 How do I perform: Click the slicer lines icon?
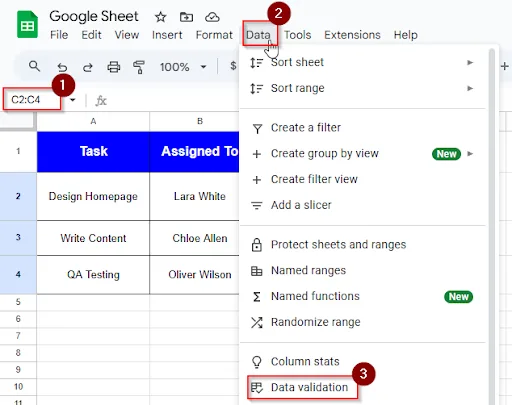click(x=257, y=206)
